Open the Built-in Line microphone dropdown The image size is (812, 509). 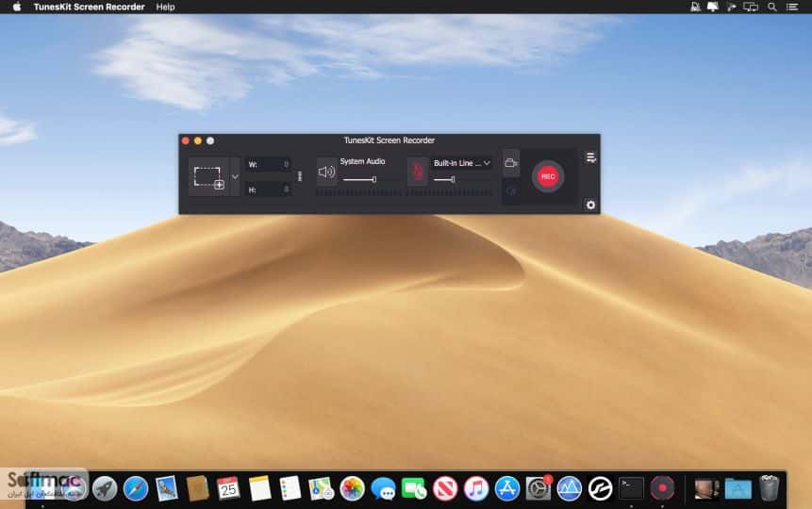461,163
